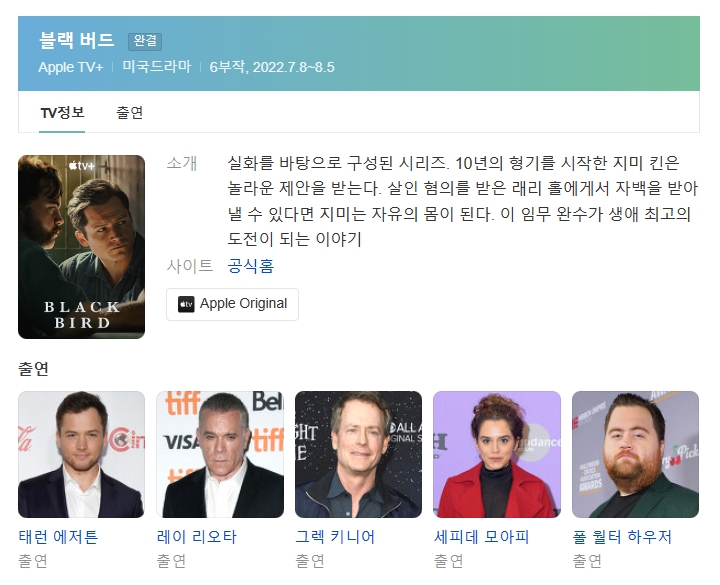This screenshot has height=585, width=720.
Task: Click the Apple Original button
Action: click(x=232, y=304)
